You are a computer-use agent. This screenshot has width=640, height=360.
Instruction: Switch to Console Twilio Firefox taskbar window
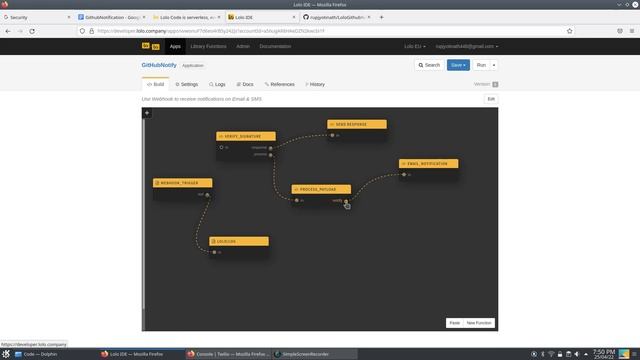(x=228, y=354)
